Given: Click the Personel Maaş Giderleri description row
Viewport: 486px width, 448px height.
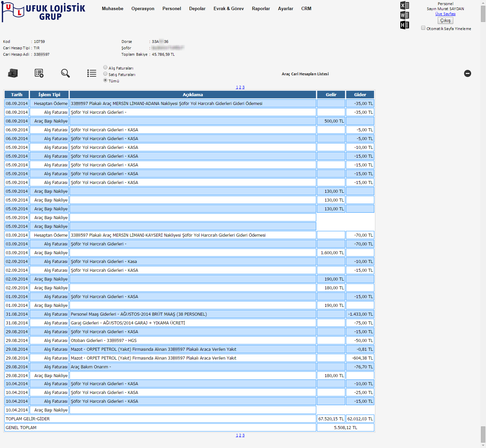Looking at the screenshot, I should tap(193, 314).
